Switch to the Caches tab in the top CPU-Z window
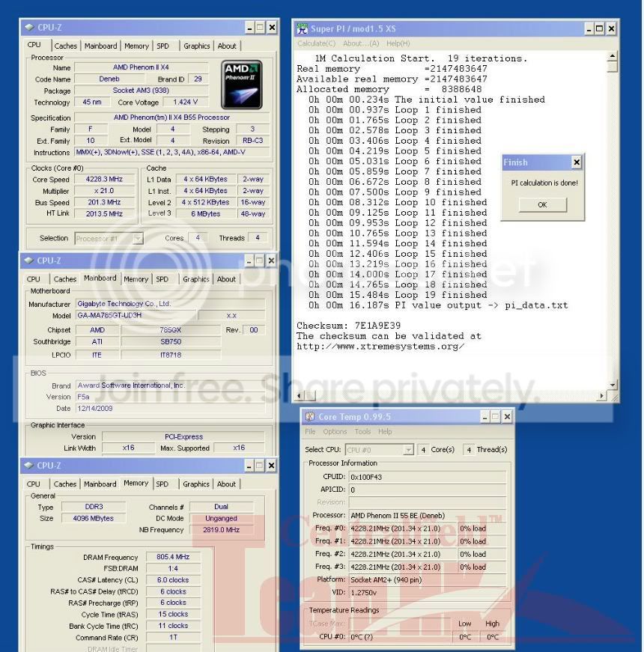 pos(65,46)
